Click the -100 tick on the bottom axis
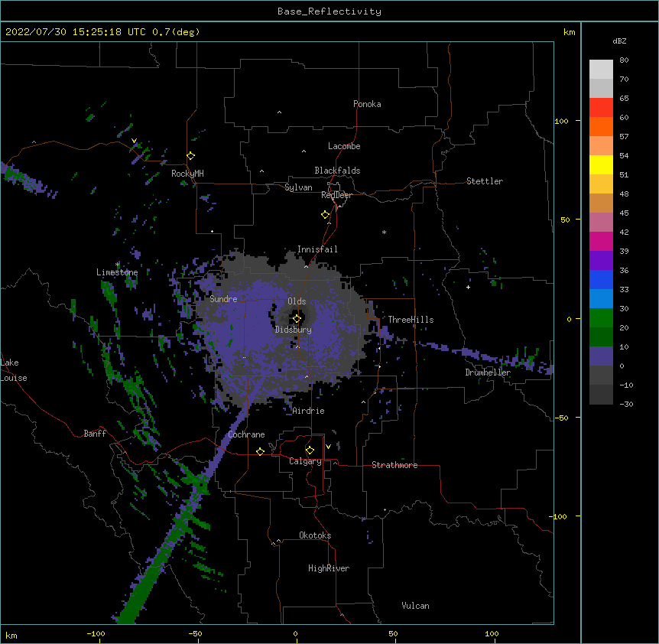 96,633
